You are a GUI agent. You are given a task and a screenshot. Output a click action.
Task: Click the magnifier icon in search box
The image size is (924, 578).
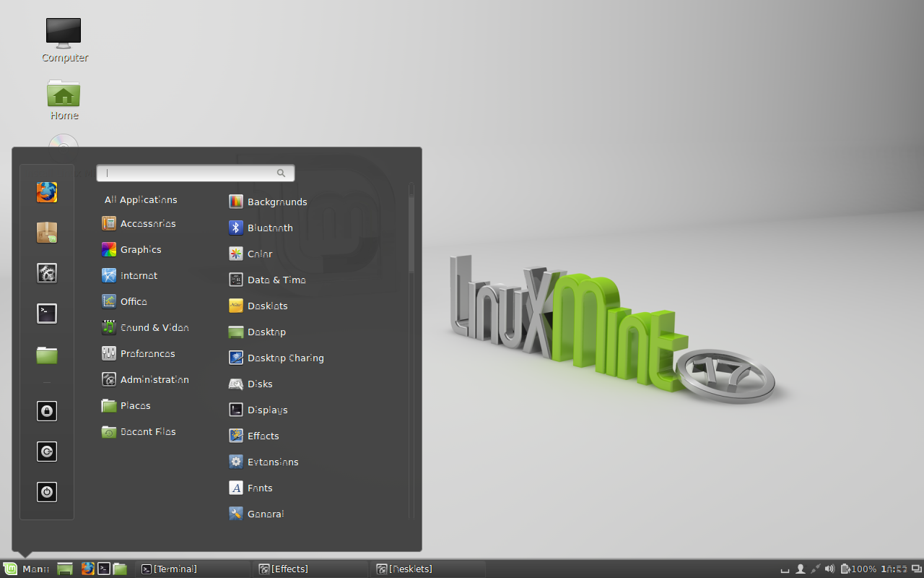[x=281, y=173]
